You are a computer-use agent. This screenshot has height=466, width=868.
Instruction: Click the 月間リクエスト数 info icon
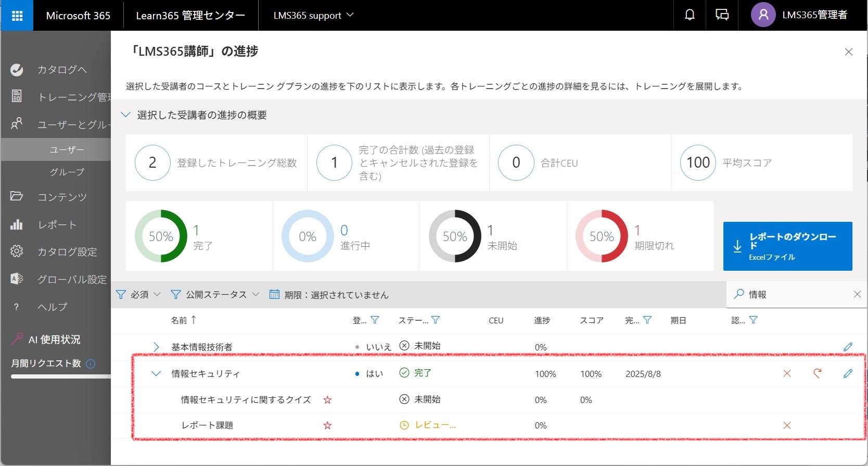click(x=91, y=363)
